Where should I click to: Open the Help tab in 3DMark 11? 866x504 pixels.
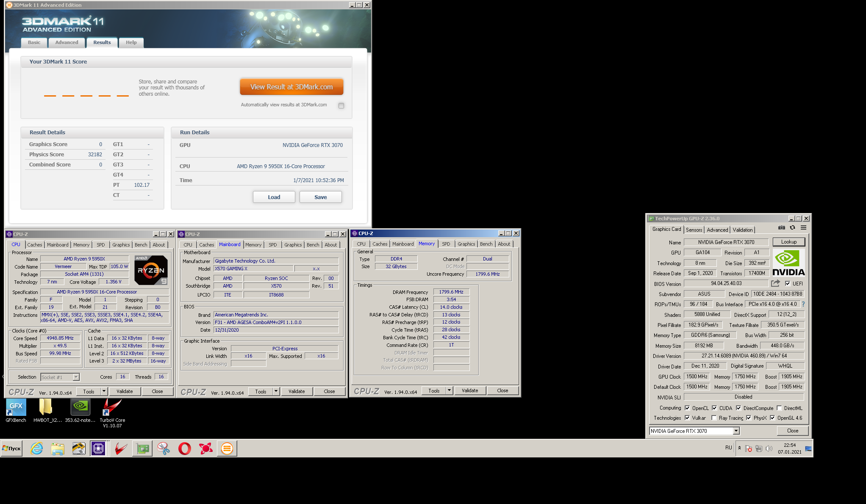[x=131, y=42]
